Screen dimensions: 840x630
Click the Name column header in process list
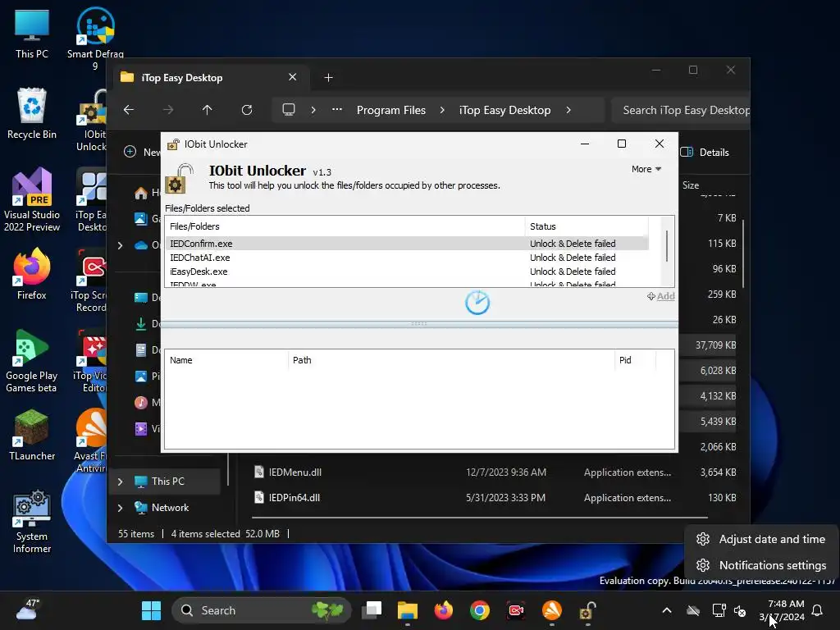point(226,360)
